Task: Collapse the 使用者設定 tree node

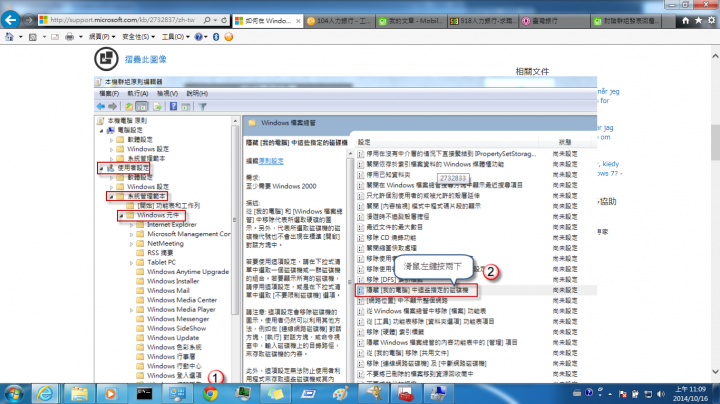Action: click(x=101, y=168)
